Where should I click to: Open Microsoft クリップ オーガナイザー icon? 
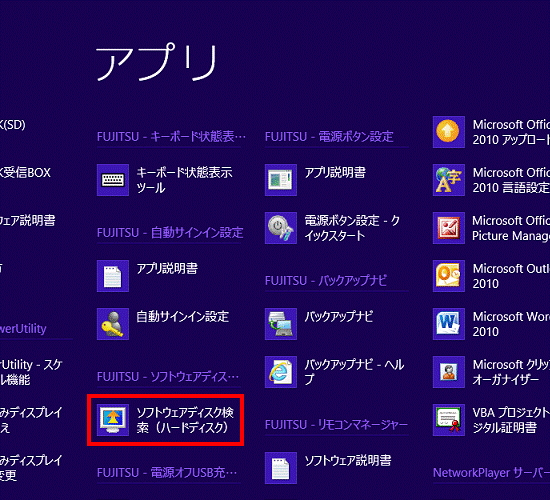(449, 372)
